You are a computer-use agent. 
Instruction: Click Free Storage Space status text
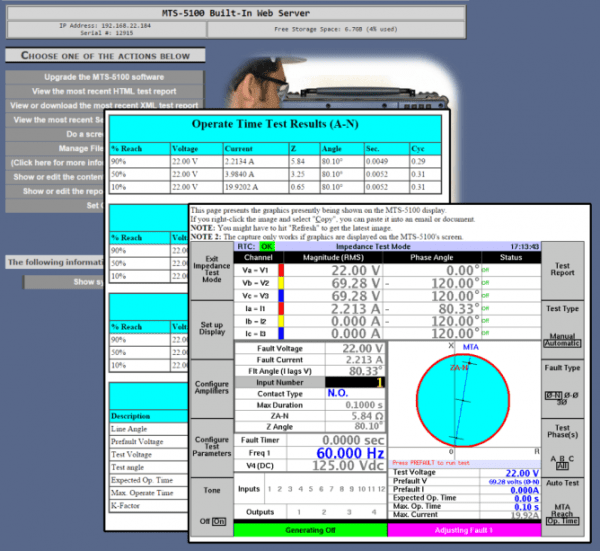click(x=336, y=29)
